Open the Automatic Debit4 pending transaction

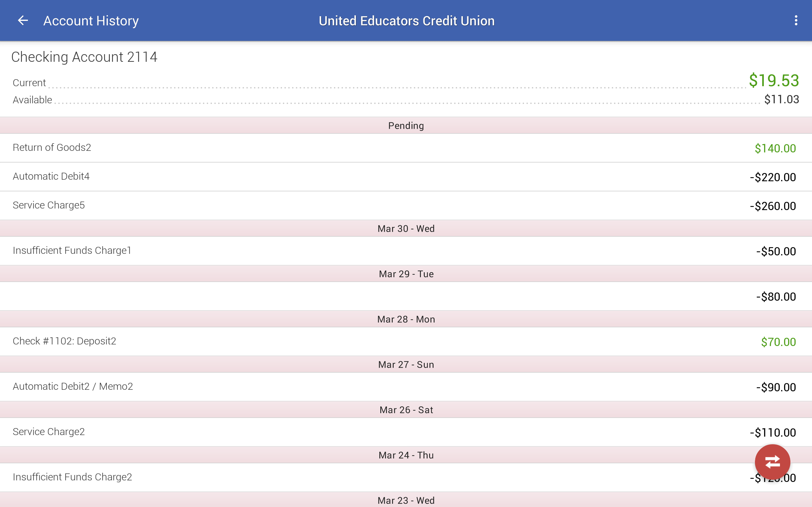point(406,177)
